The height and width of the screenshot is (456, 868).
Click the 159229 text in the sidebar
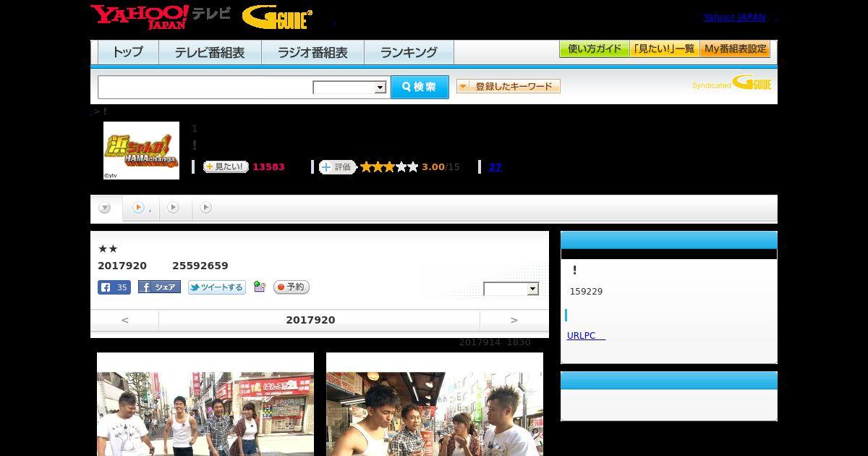pyautogui.click(x=586, y=292)
